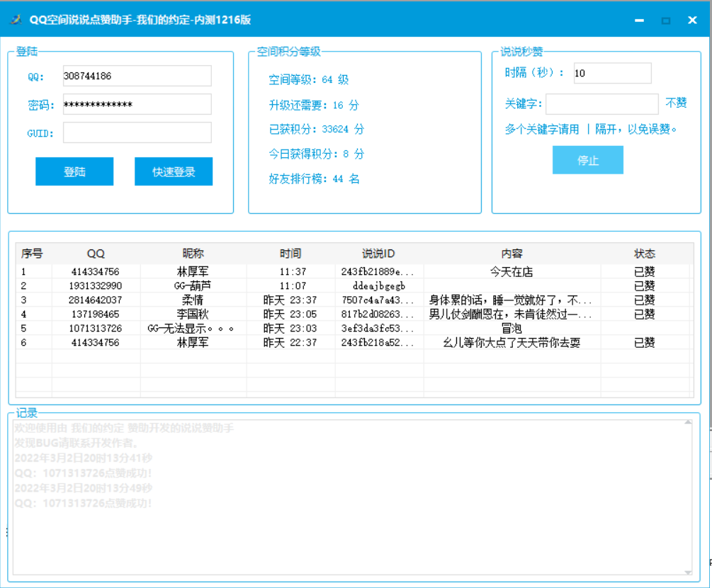
Task: Close the QQ空间说说点赞助手 window
Action: point(692,20)
